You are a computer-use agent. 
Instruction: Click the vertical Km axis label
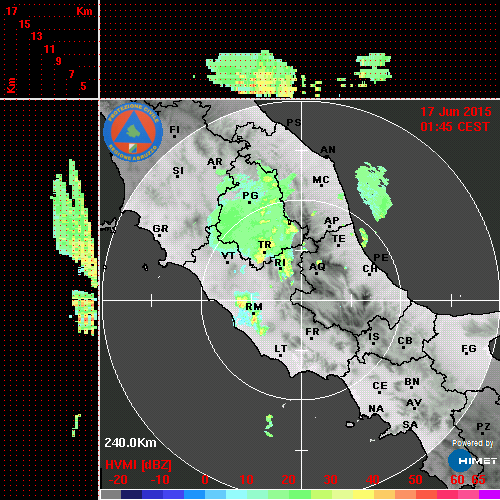[x=11, y=85]
